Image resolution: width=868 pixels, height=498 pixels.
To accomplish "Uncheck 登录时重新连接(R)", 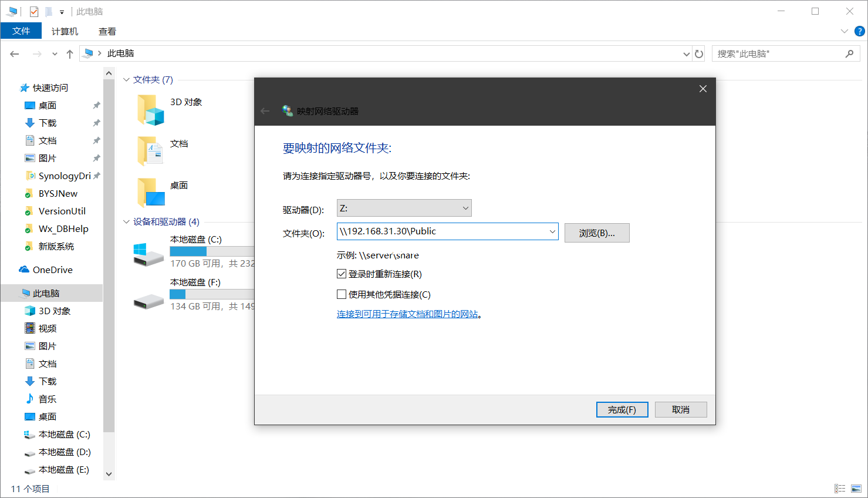I will [x=342, y=274].
